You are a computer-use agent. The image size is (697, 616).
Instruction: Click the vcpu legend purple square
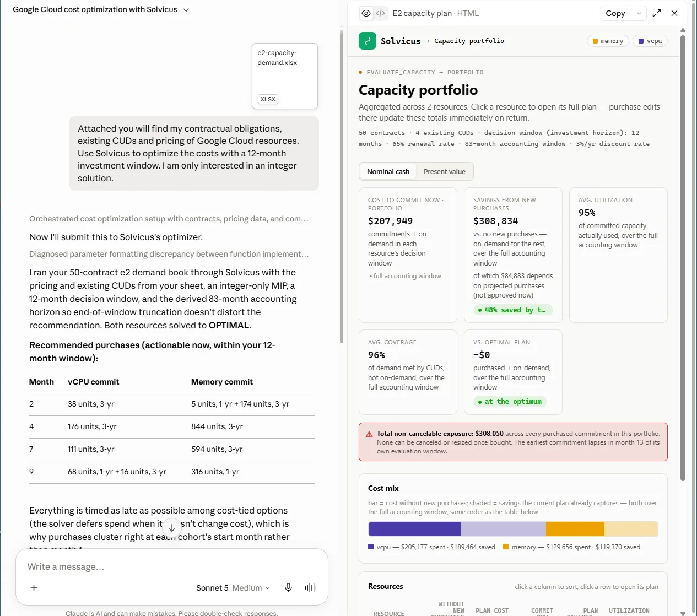pyautogui.click(x=371, y=547)
